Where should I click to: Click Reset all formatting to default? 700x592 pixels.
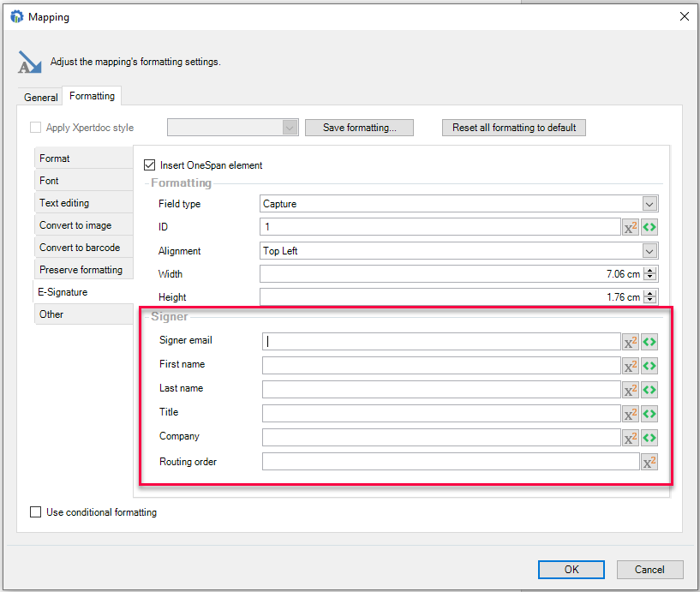click(x=514, y=128)
